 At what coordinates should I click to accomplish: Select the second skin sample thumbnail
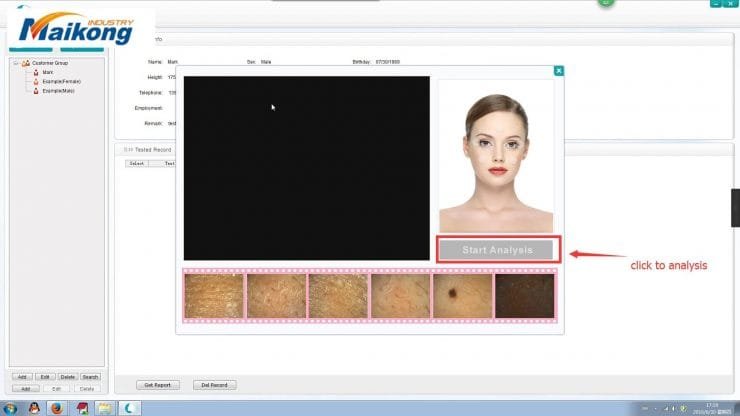276,295
